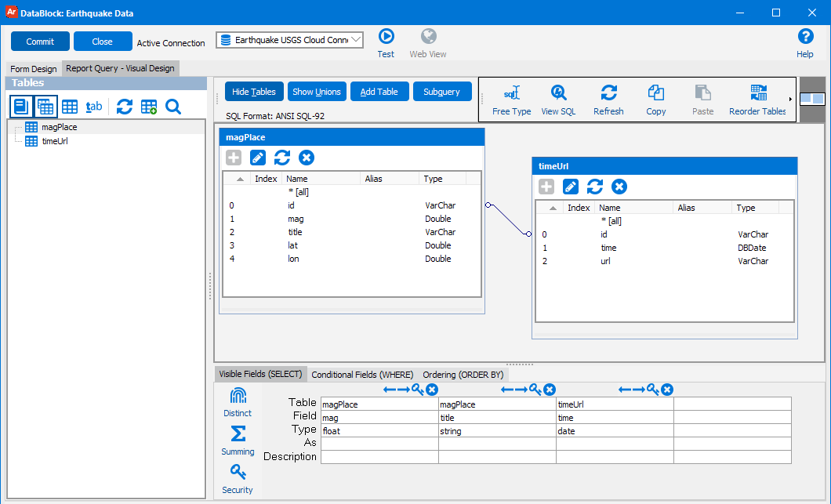Image resolution: width=831 pixels, height=504 pixels.
Task: Click the Commit button
Action: 40,42
